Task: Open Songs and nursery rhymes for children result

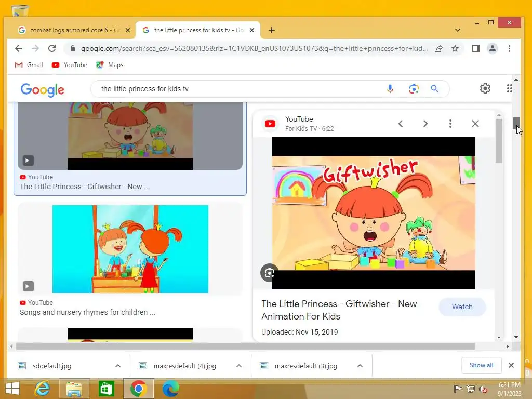Action: (x=87, y=312)
